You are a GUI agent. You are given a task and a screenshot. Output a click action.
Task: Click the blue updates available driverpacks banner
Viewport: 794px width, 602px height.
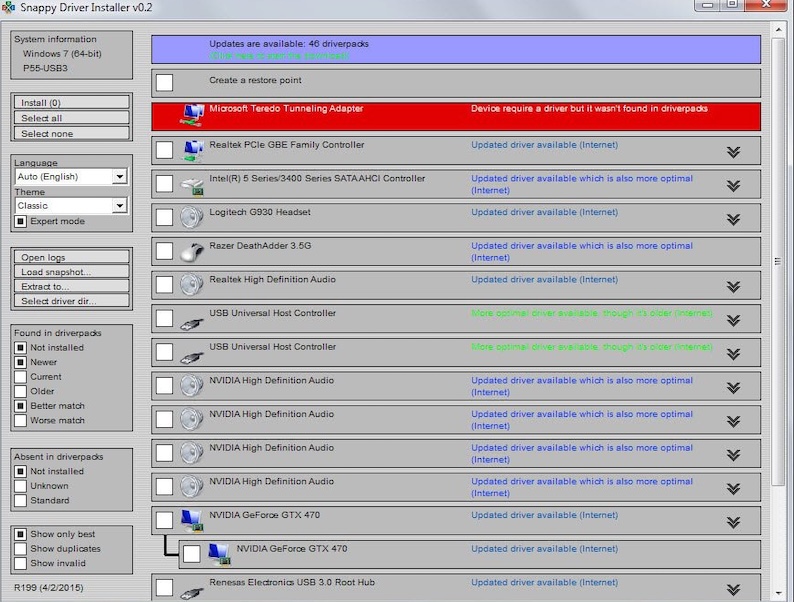click(455, 50)
